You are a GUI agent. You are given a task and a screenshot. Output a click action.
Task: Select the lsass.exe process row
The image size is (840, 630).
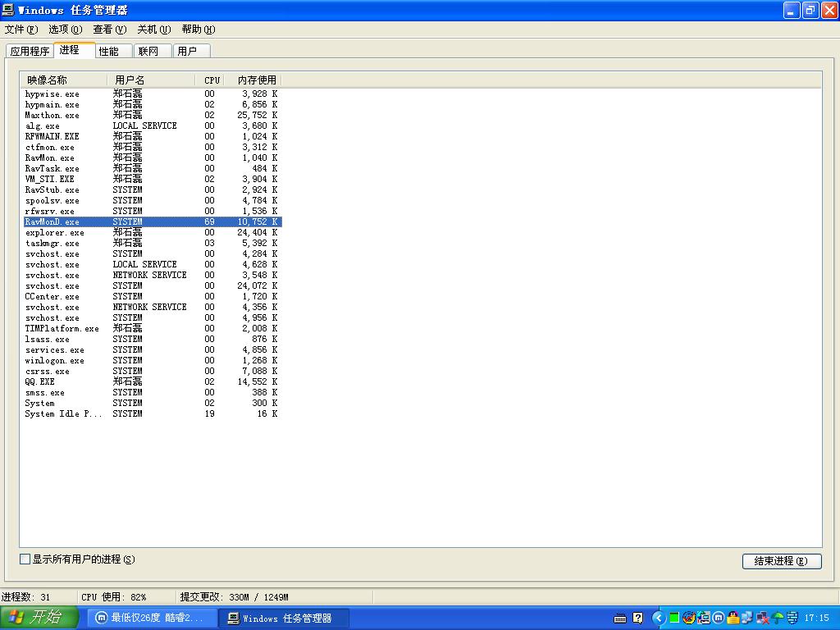(152, 339)
